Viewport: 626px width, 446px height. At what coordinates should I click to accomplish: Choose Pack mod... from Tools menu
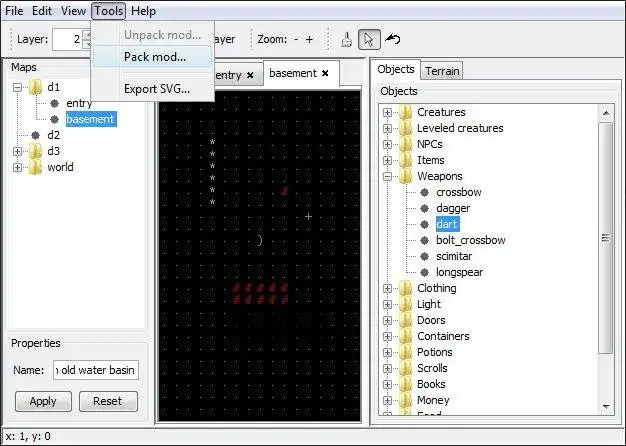tap(153, 57)
